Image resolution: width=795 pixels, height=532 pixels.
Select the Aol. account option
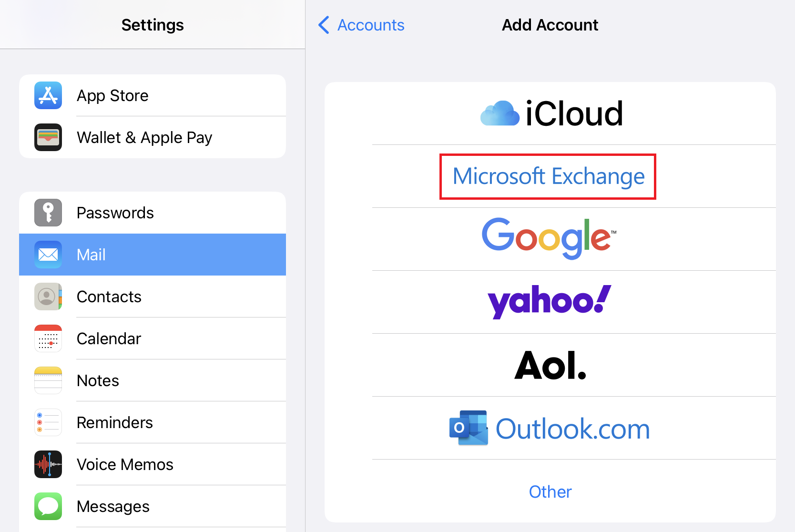550,365
